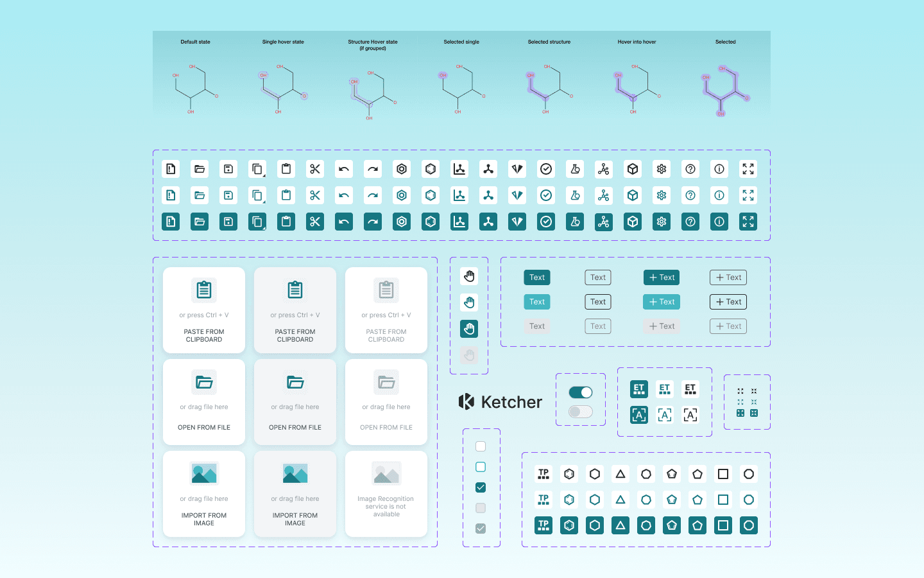Viewport: 924px width, 578px height.
Task: Click the Ketcher logo
Action: (x=500, y=402)
